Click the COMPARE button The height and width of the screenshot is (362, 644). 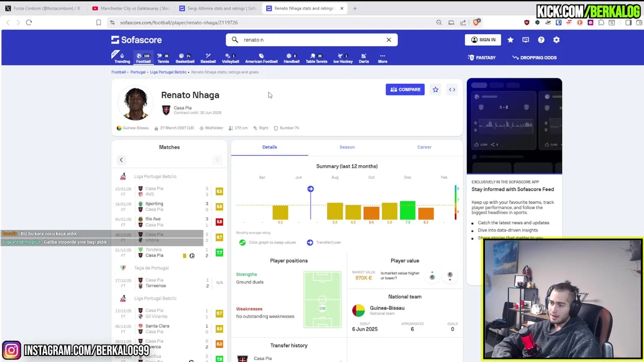(405, 89)
